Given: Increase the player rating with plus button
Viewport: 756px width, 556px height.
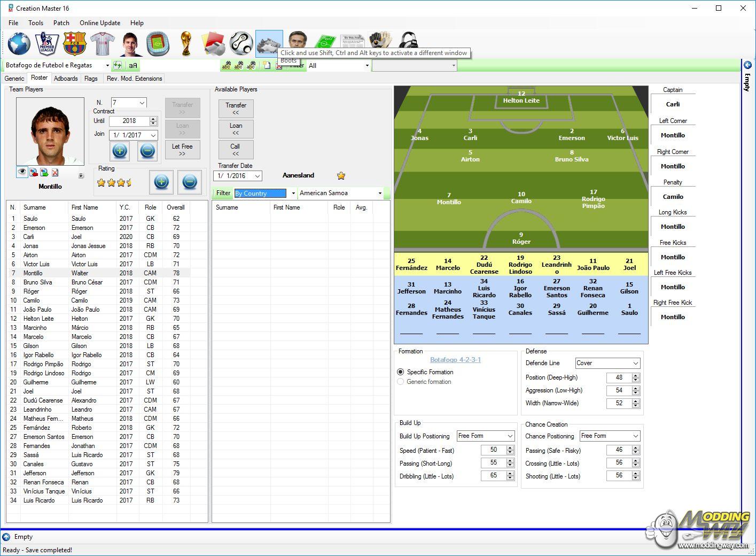Looking at the screenshot, I should tap(161, 182).
